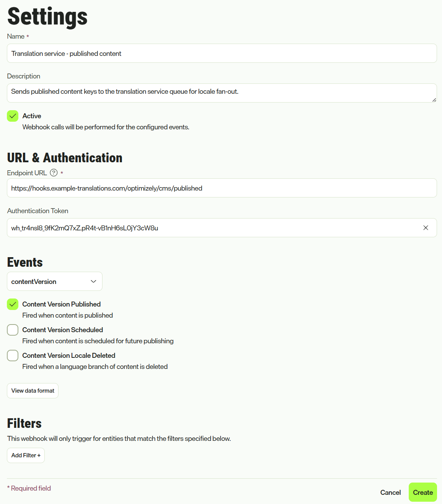
Task: Enable Content Version Locale Deleted event
Action: point(13,356)
